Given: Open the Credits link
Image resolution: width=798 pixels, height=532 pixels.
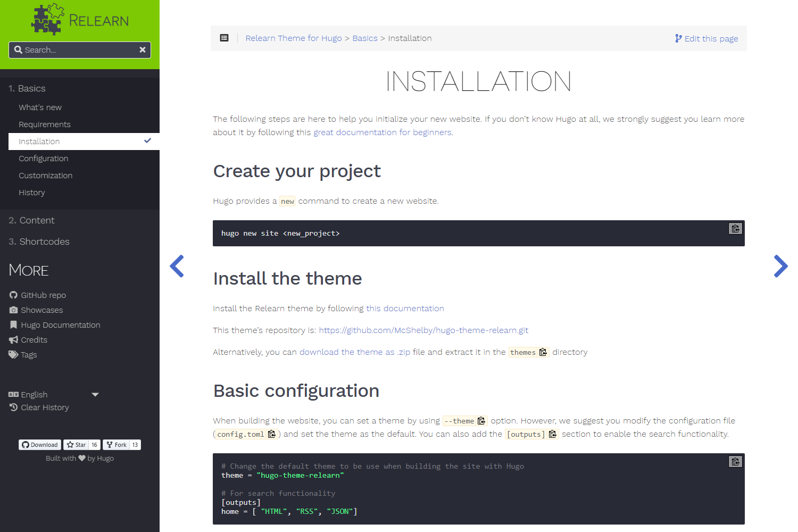Looking at the screenshot, I should click(x=28, y=340).
